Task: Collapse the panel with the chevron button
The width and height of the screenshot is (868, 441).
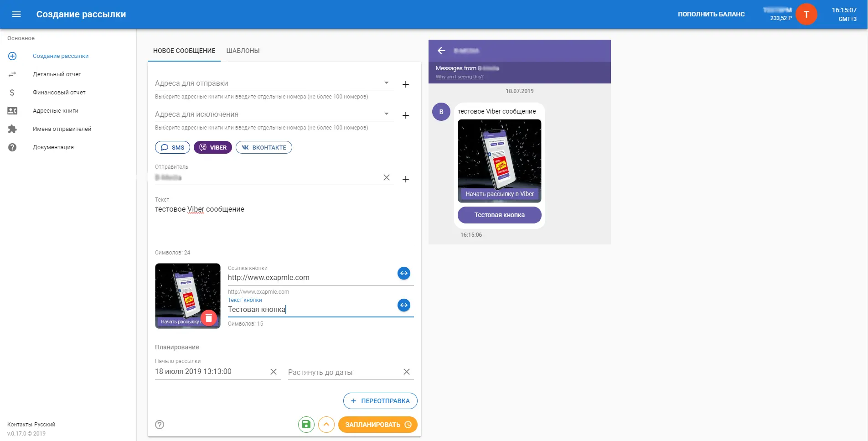Action: pos(326,424)
